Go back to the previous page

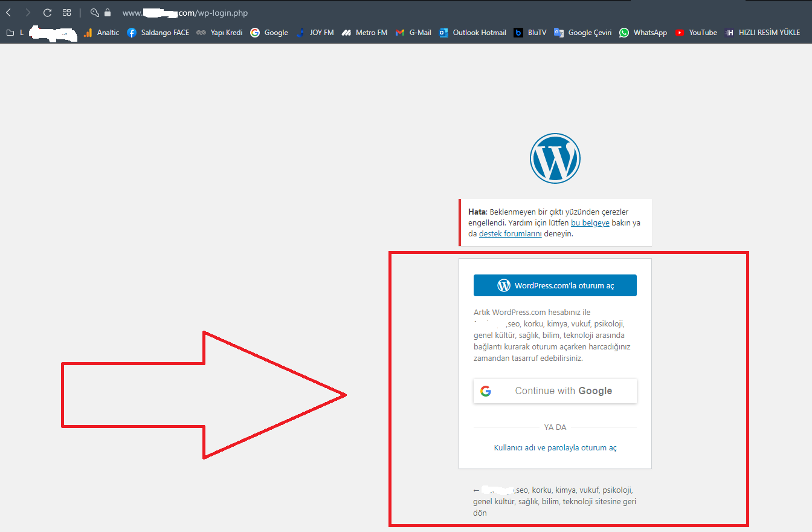(8, 13)
